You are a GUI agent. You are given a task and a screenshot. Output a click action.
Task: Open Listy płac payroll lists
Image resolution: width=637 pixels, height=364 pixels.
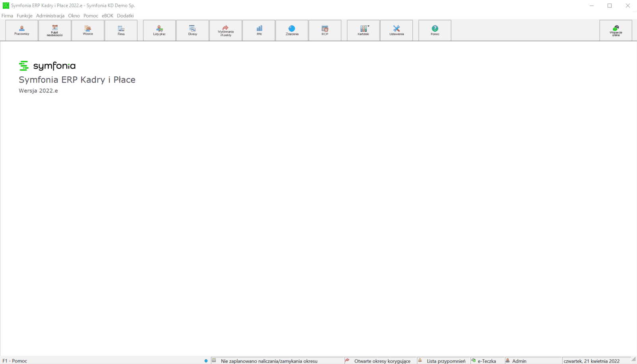pos(159,30)
